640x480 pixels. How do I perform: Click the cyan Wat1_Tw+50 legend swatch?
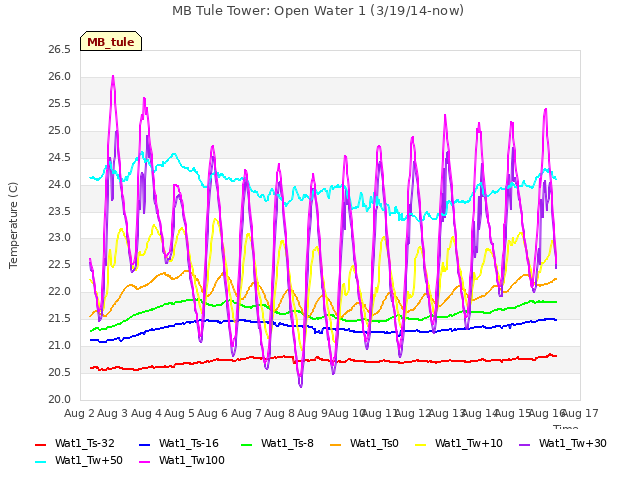coord(41,462)
